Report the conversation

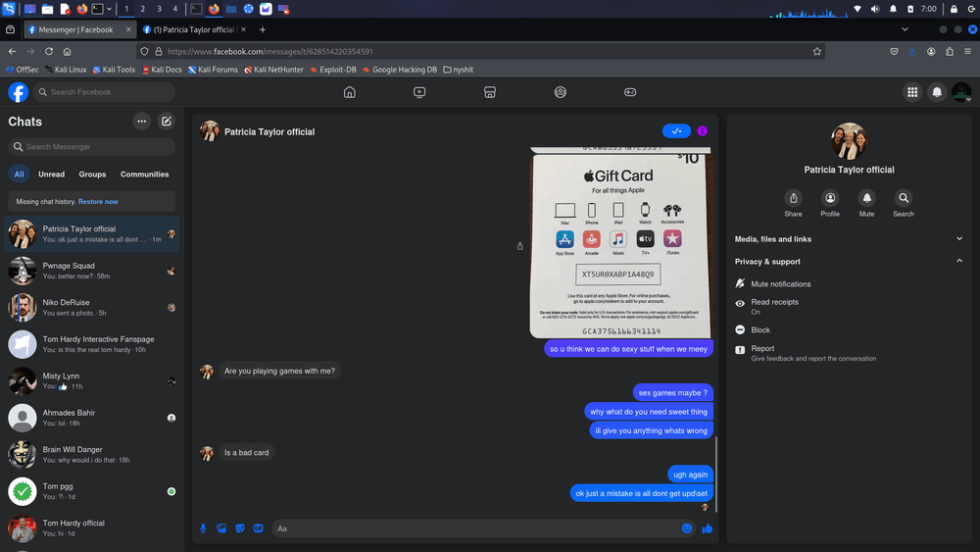point(849,353)
